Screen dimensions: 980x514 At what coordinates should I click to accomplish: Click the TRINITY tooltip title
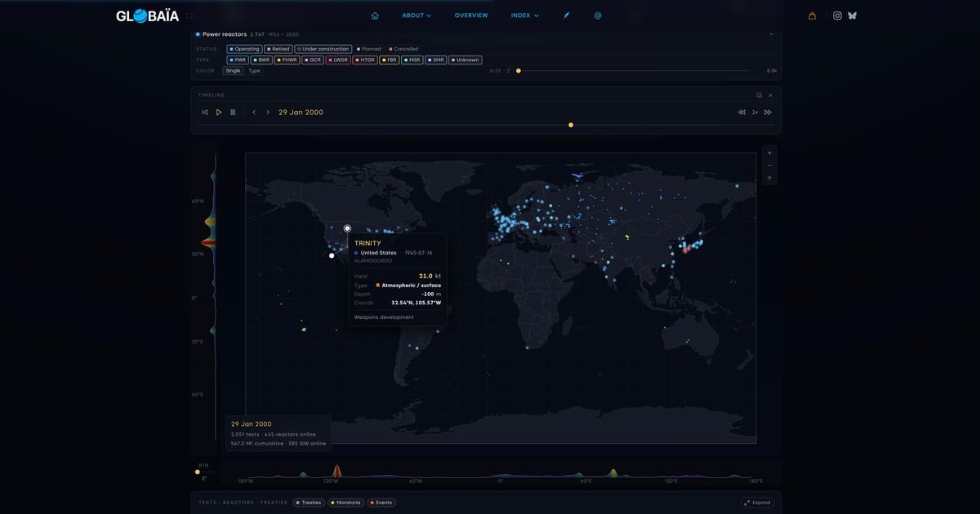(x=367, y=243)
